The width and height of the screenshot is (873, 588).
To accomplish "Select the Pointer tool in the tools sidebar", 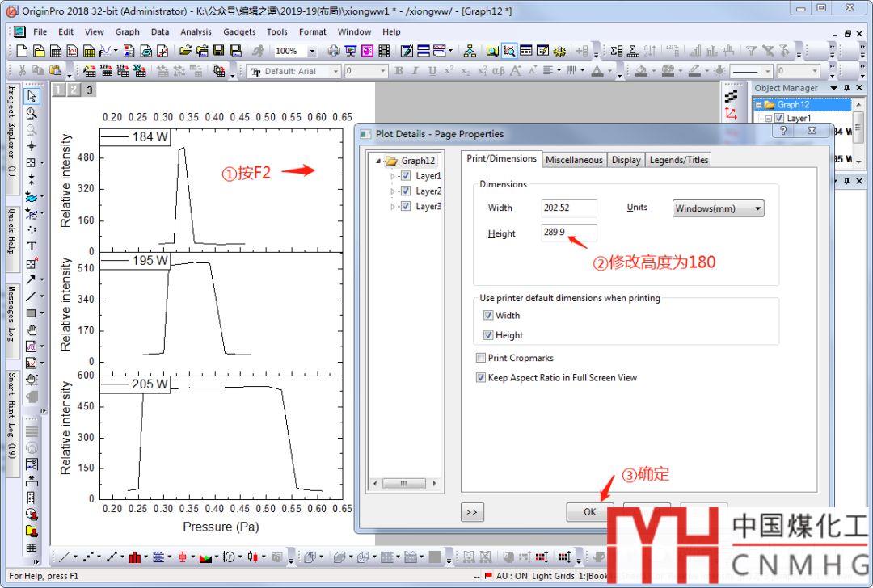I will click(32, 96).
